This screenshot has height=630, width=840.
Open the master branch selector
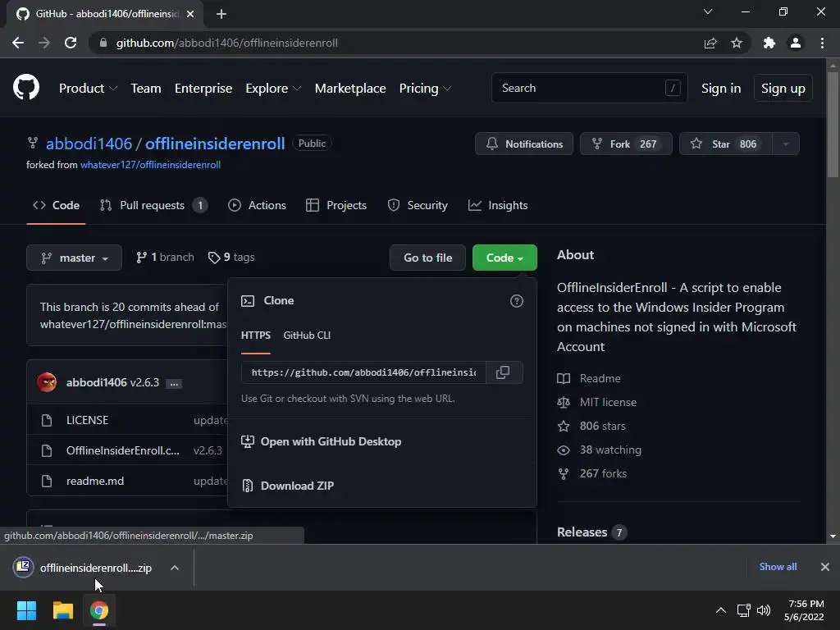click(x=75, y=258)
